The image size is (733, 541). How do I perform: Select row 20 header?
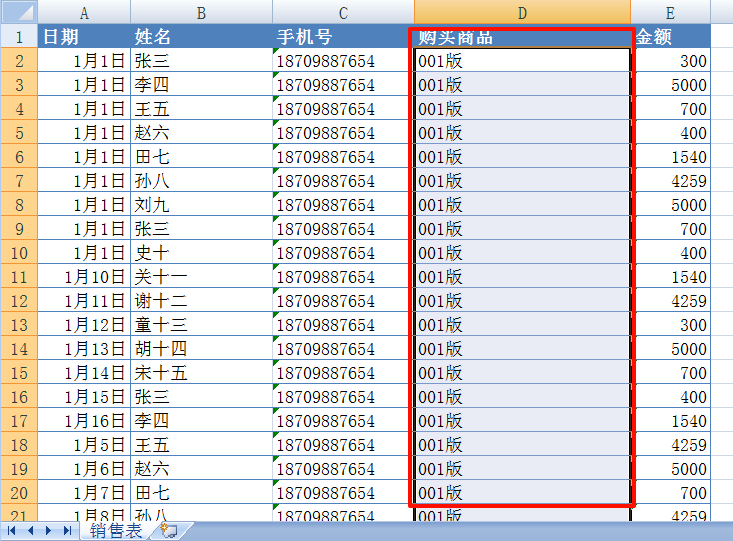pyautogui.click(x=19, y=492)
